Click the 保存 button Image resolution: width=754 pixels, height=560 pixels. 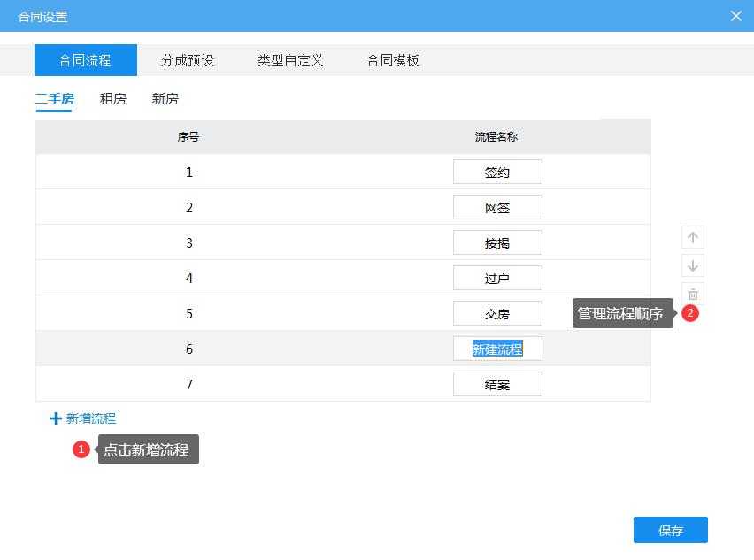tap(670, 529)
